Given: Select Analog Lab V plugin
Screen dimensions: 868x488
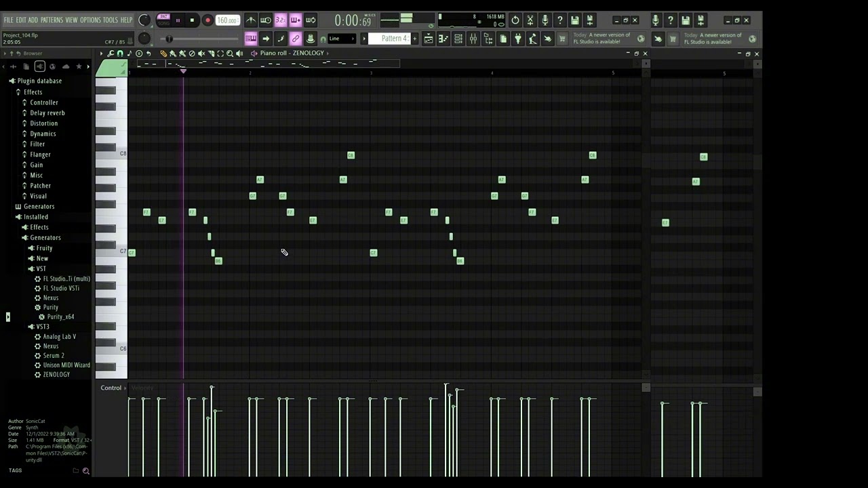Looking at the screenshot, I should (59, 336).
